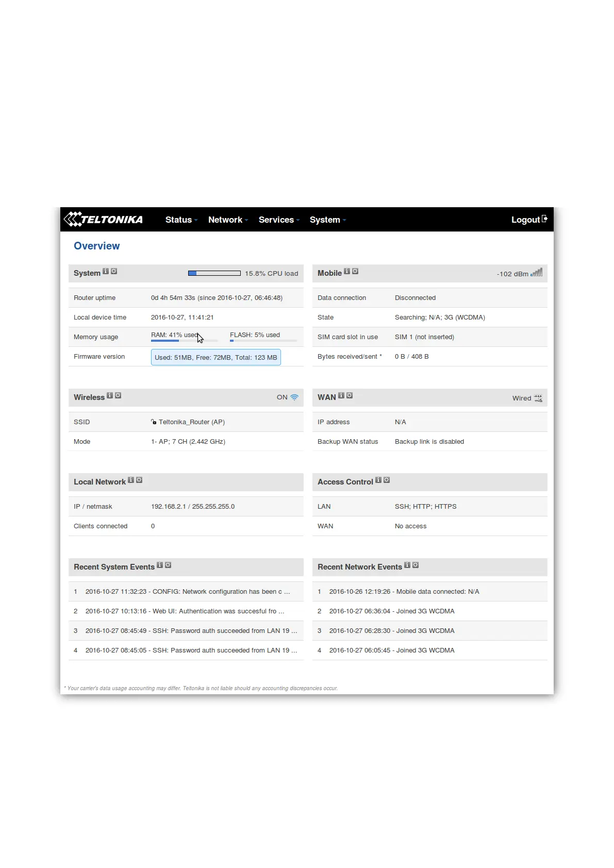Click the Wireless widget settings icon
Screen dimensions: 614x868
pyautogui.click(x=118, y=395)
